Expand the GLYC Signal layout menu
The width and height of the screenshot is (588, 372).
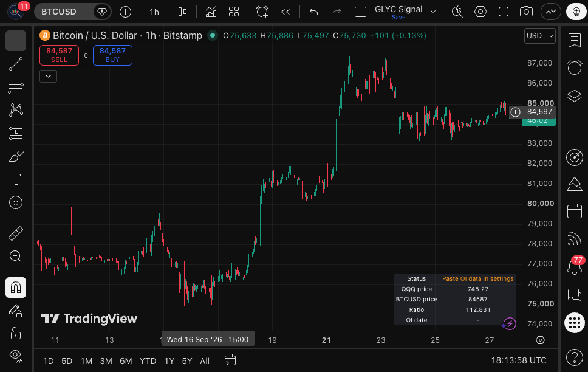[433, 12]
